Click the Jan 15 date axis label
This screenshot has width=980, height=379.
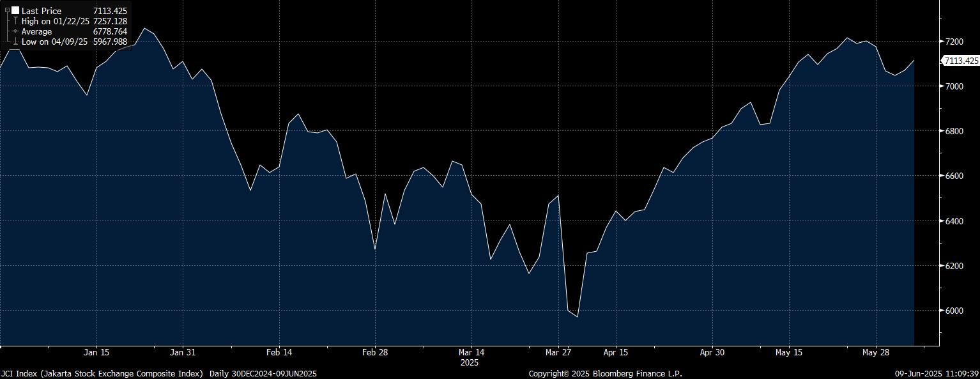[x=96, y=352]
